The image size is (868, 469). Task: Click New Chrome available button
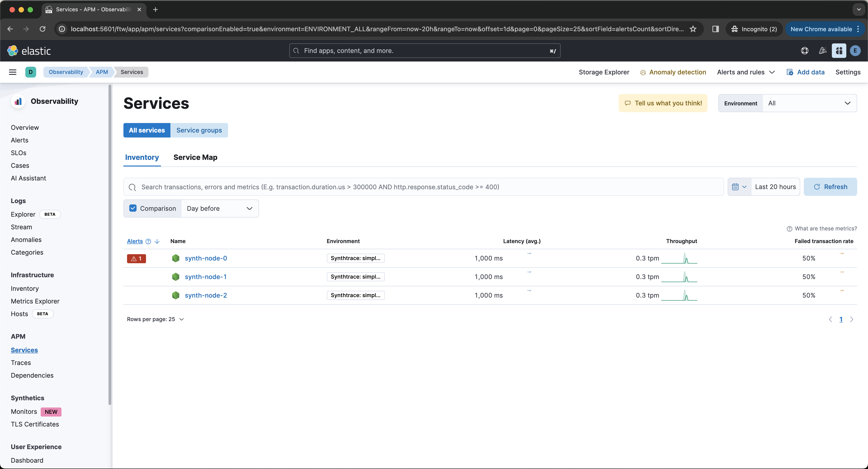[x=821, y=29]
